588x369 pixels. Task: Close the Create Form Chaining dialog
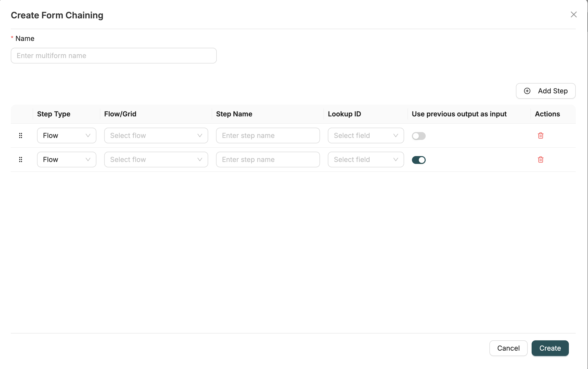574,15
